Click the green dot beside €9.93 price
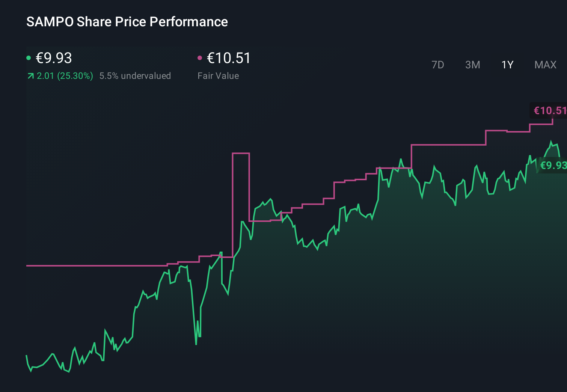This screenshot has height=392, width=567. (x=29, y=58)
